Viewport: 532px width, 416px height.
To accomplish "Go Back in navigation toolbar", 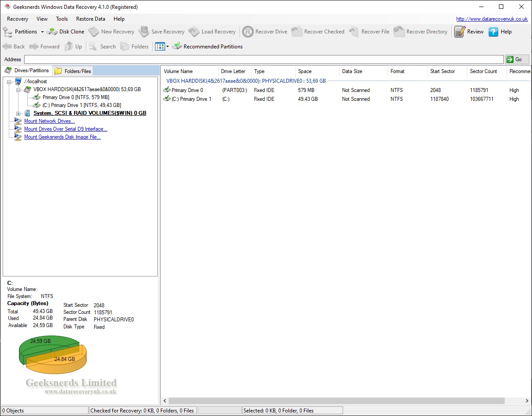I will (14, 47).
